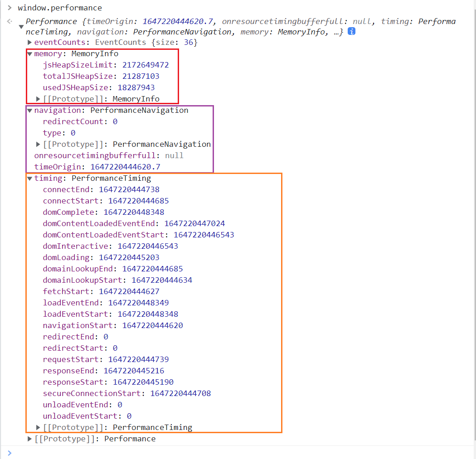
Task: Click the redirectEnd: 0 row
Action: (75, 337)
